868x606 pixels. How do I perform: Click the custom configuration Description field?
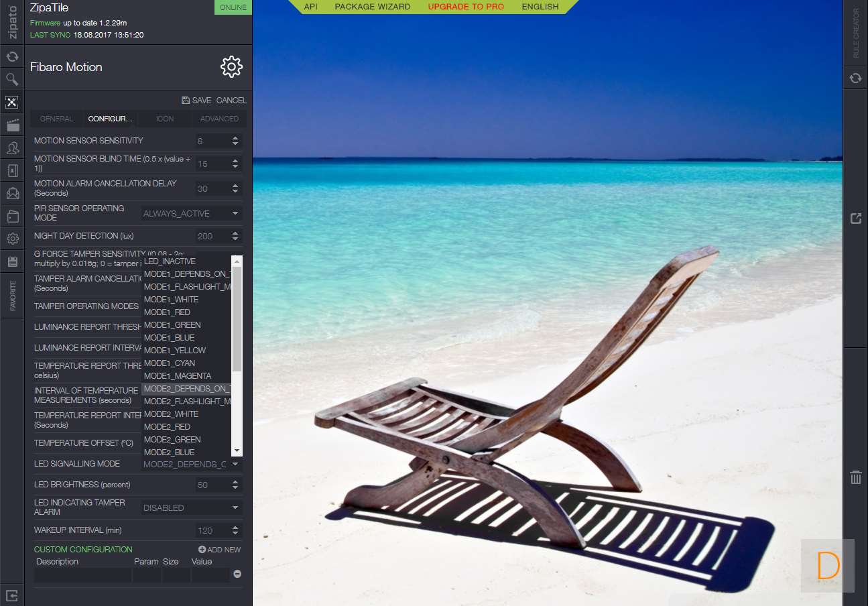coord(82,574)
